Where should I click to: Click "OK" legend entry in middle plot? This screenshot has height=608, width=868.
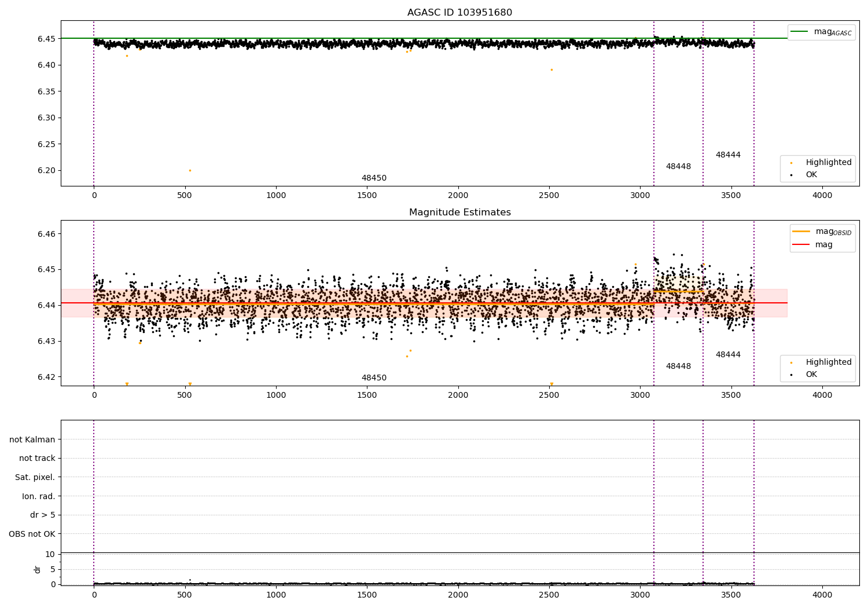pos(811,375)
